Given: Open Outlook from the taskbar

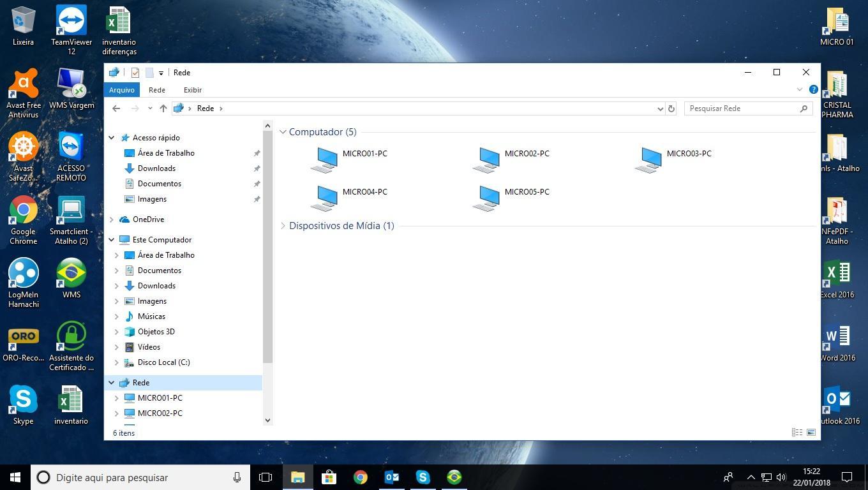Looking at the screenshot, I should click(x=392, y=477).
